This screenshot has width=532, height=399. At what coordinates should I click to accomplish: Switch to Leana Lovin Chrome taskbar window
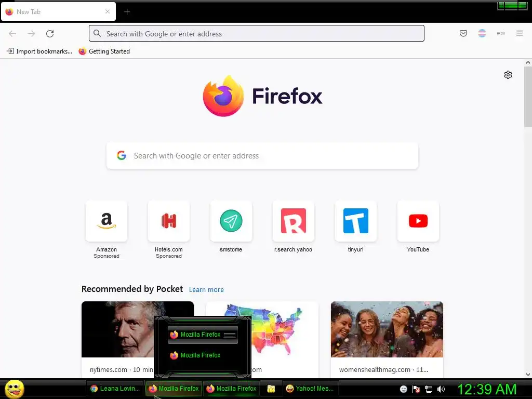pos(116,389)
